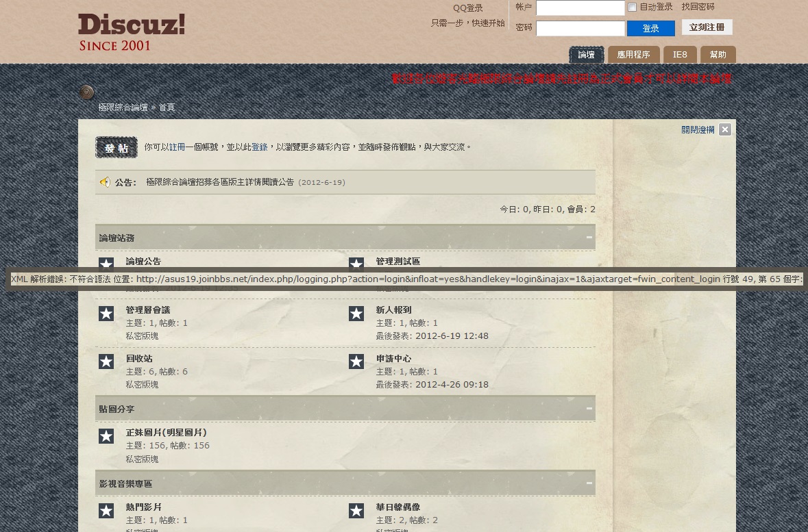Screen dimensions: 808x532
Task: Open the 應用程序 tab
Action: (633, 55)
